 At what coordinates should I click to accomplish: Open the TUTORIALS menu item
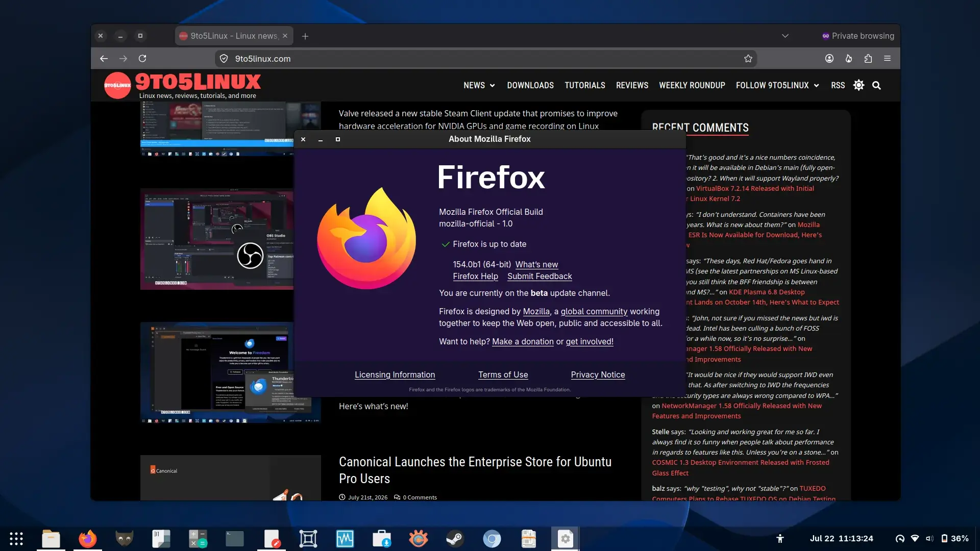585,85
